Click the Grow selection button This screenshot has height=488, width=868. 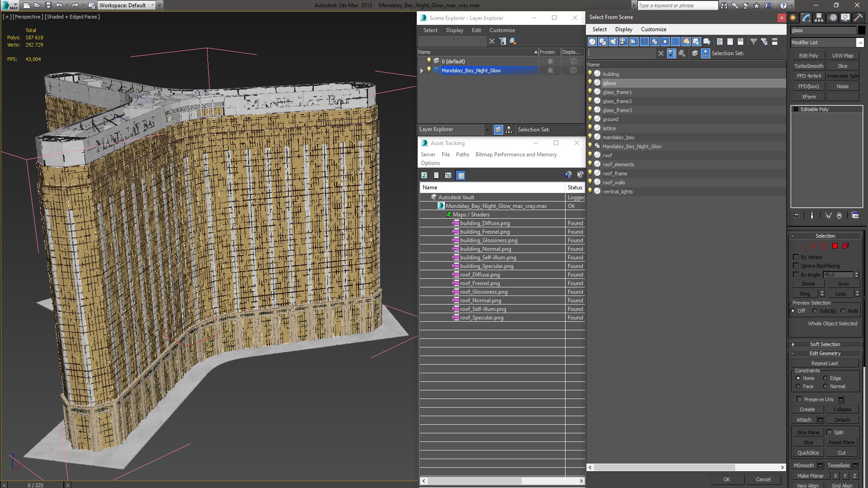843,284
